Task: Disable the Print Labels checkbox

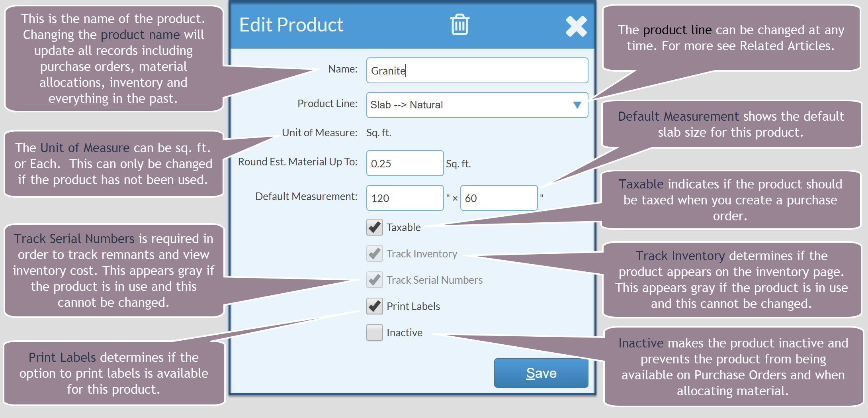Action: pos(373,306)
